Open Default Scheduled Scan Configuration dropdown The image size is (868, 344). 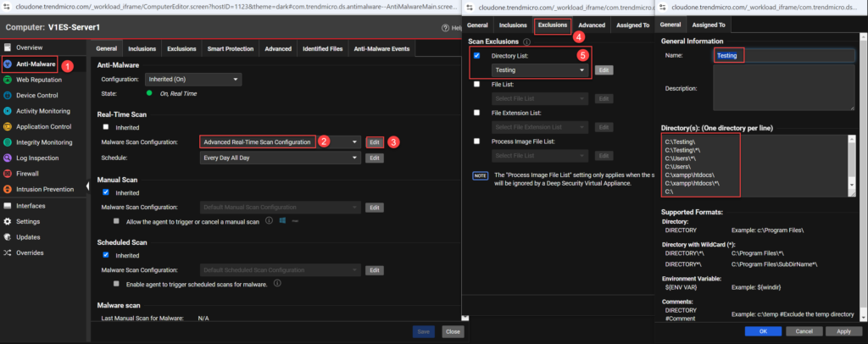point(280,270)
